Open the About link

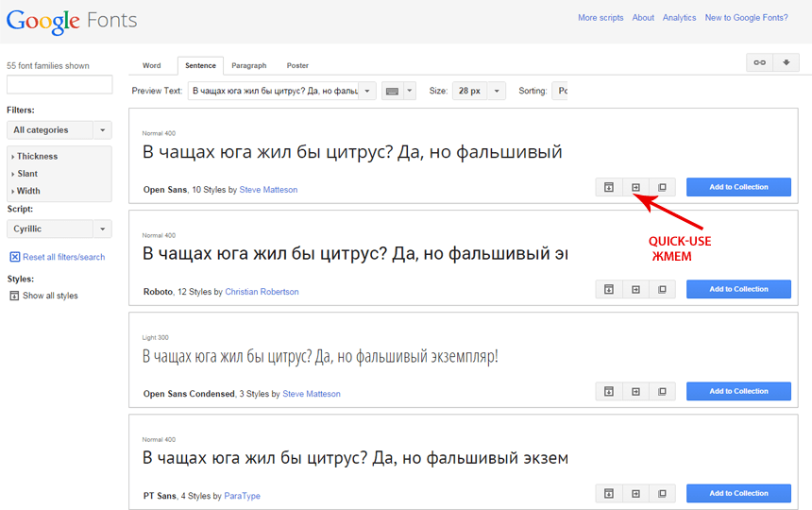pyautogui.click(x=643, y=18)
